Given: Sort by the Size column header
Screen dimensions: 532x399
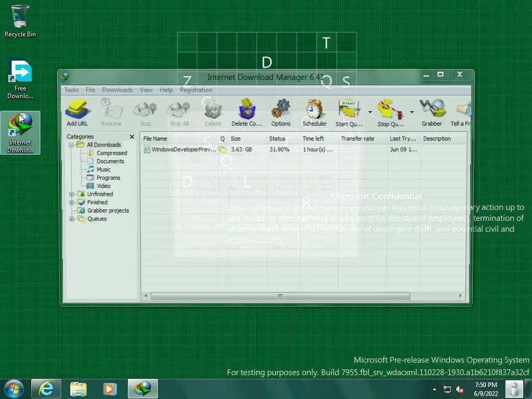Looking at the screenshot, I should 247,138.
